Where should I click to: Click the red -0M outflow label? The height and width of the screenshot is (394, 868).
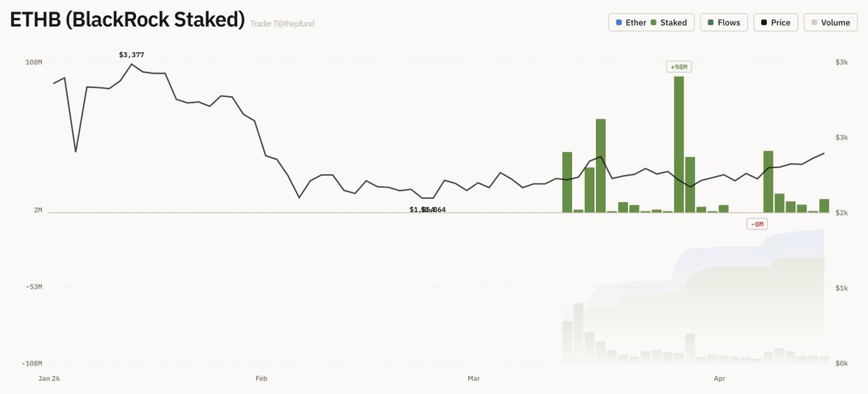(757, 224)
